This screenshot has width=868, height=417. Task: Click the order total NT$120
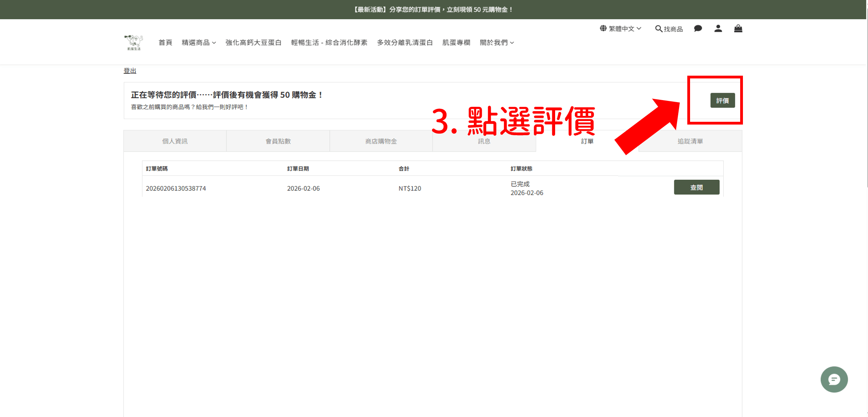410,188
